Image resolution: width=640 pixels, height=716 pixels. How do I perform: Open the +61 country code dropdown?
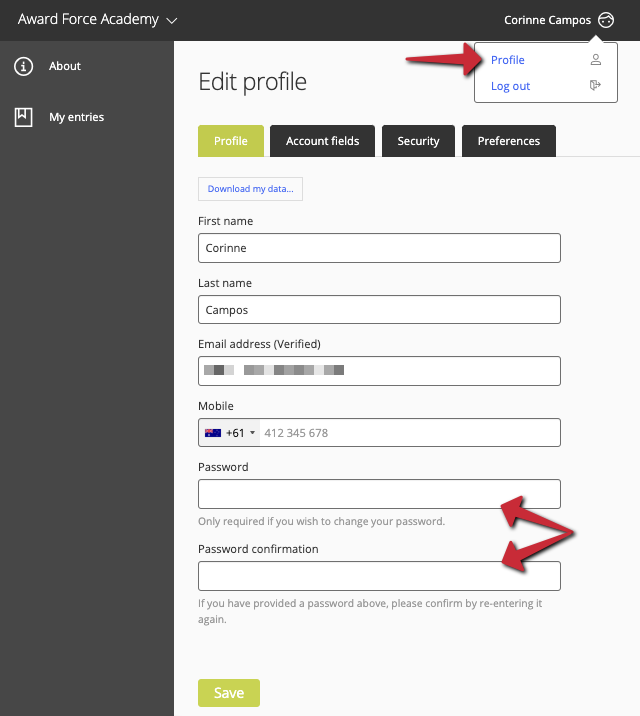230,433
